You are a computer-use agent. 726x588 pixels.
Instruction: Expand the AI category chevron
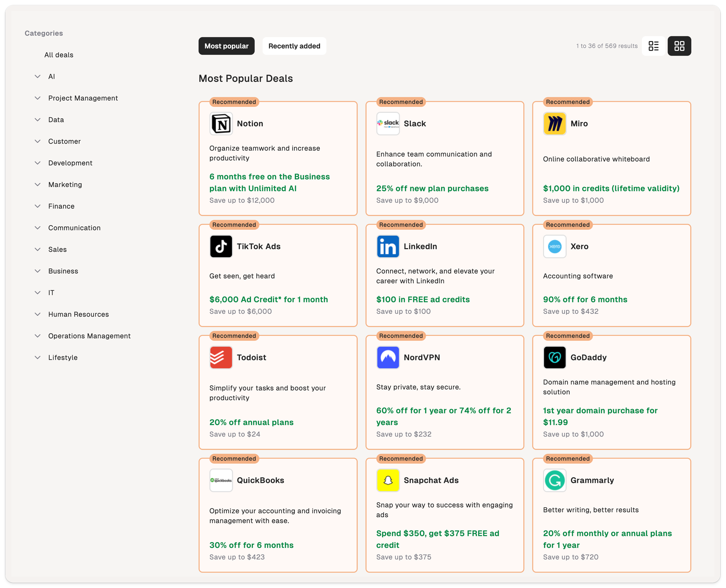click(x=38, y=77)
